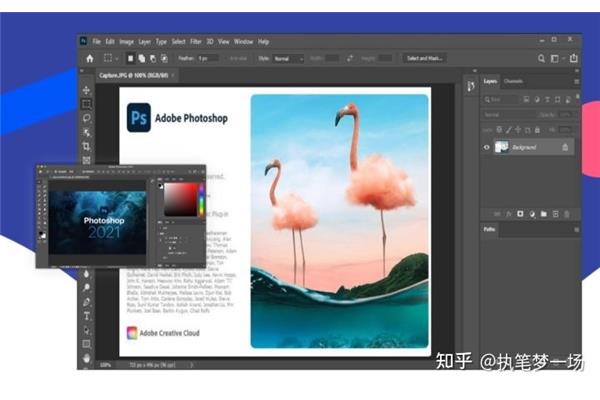The height and width of the screenshot is (400, 600).
Task: Toggle the pixel layers filter
Action: (526, 100)
